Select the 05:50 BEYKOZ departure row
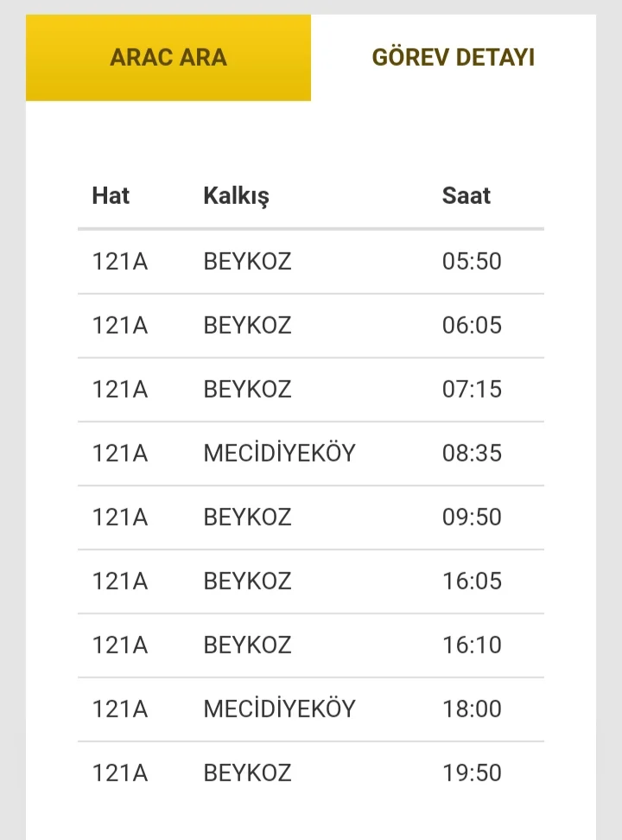 pyautogui.click(x=311, y=261)
